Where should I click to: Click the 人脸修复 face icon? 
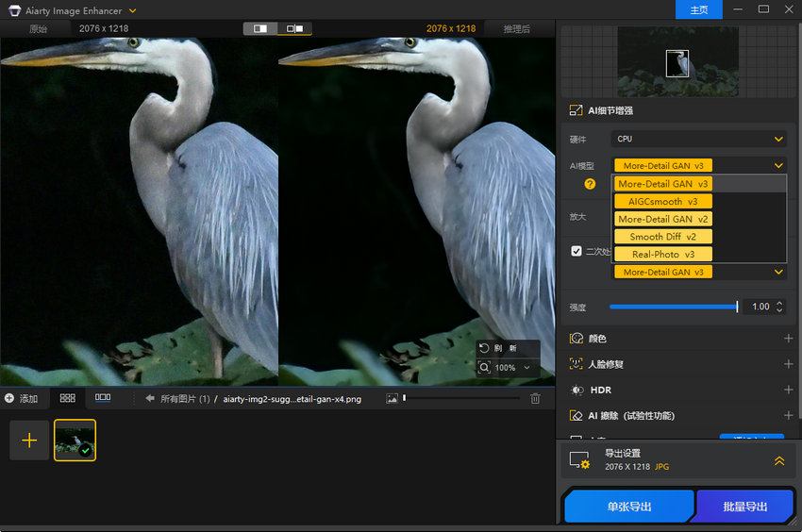click(576, 364)
